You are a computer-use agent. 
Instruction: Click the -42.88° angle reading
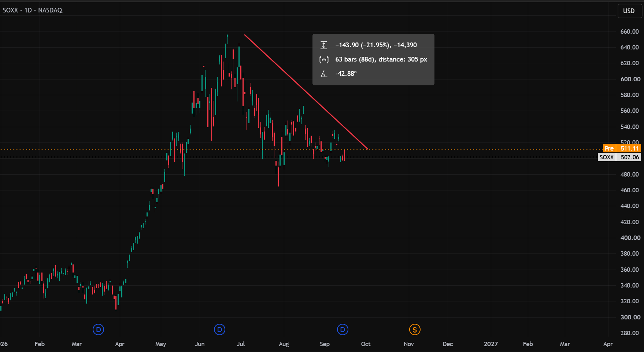click(346, 74)
